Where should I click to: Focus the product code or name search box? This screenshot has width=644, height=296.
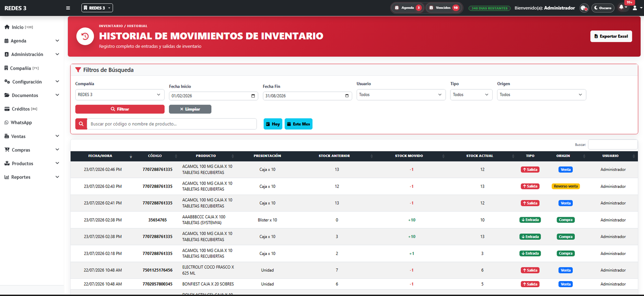pyautogui.click(x=172, y=124)
